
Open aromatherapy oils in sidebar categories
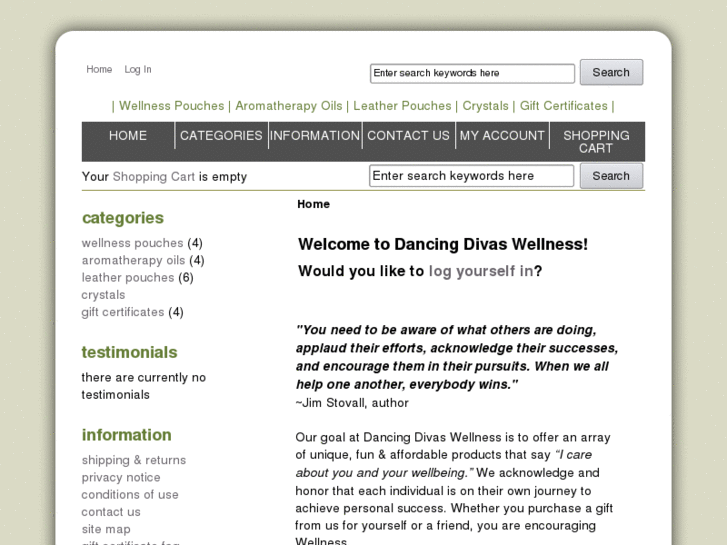[x=134, y=260]
